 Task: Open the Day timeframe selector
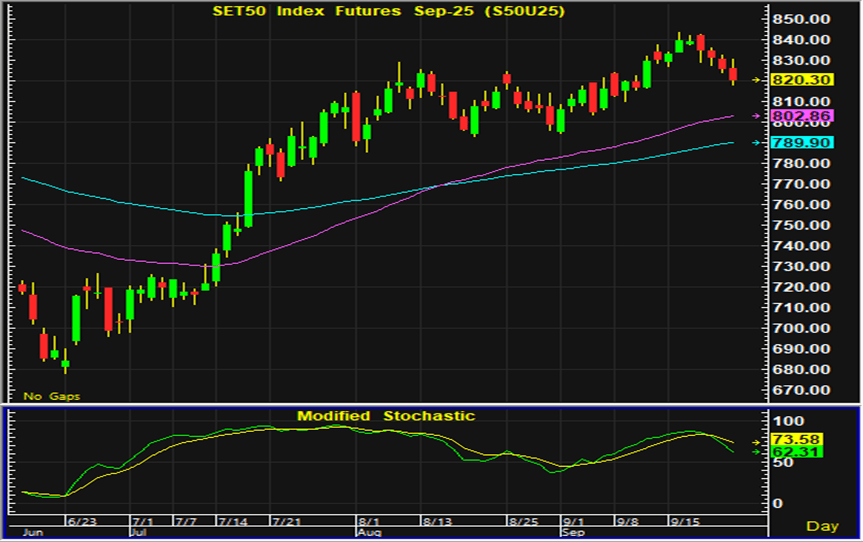click(x=821, y=525)
